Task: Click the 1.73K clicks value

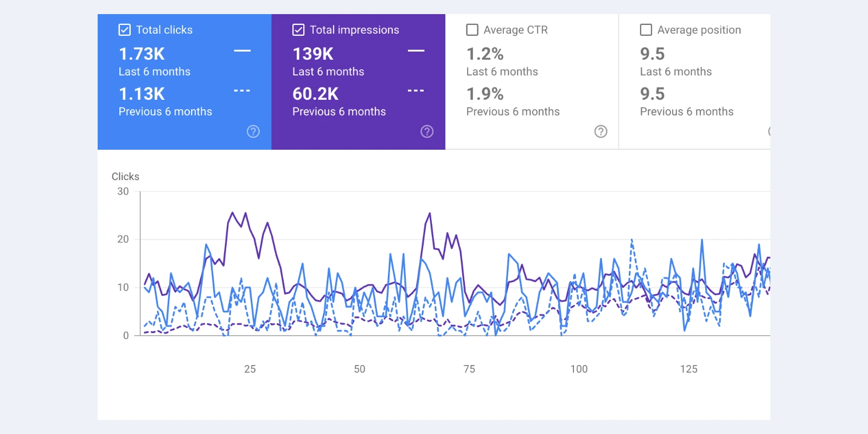Action: 142,54
